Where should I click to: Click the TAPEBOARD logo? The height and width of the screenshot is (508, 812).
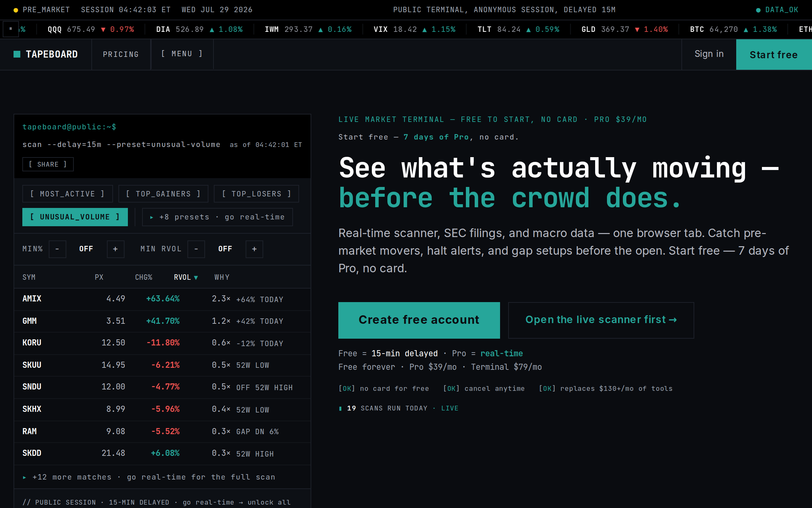(46, 55)
